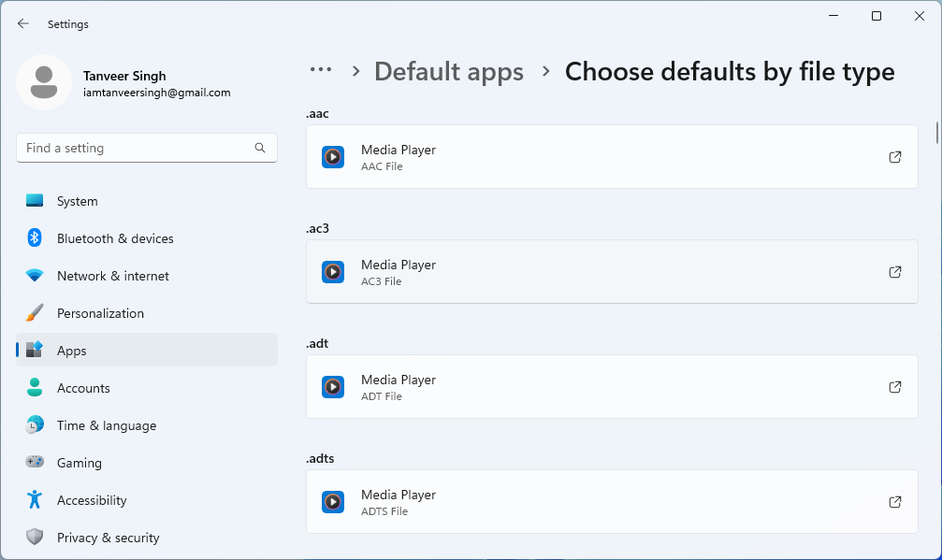Click the open-app arrow on the .adts row
This screenshot has width=942, height=560.
[x=894, y=502]
